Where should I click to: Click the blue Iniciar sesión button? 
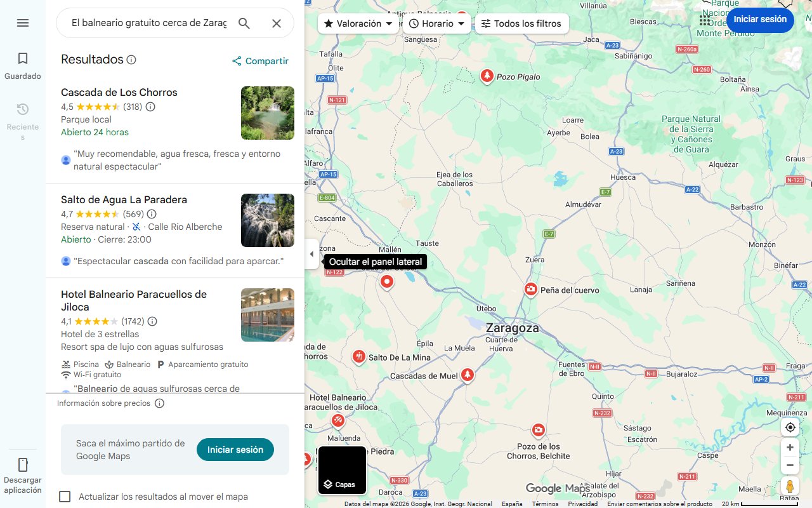click(760, 20)
